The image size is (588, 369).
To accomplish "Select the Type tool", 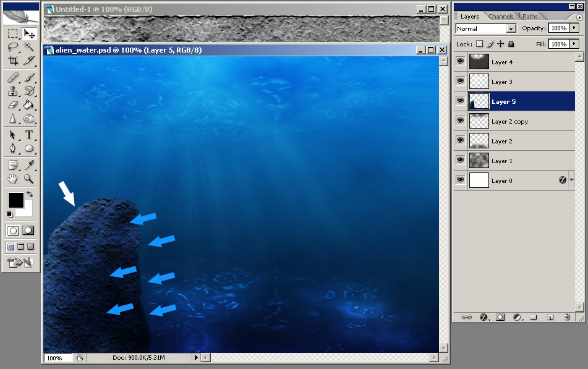I will 29,135.
